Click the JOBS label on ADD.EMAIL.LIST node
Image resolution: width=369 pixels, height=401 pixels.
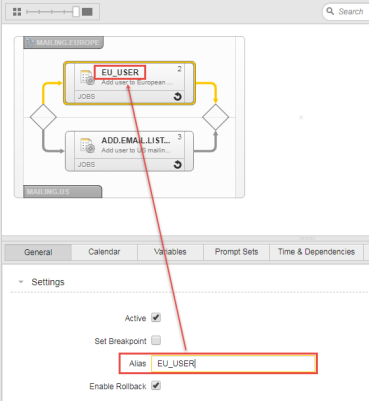[86, 165]
